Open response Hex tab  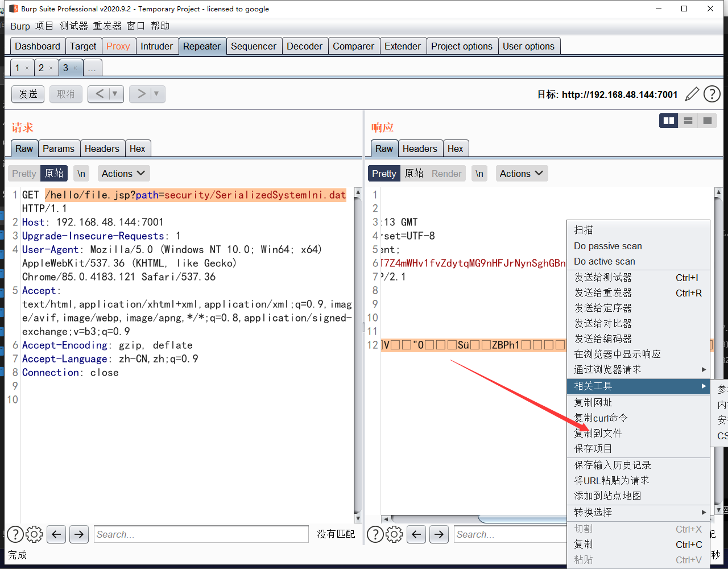455,149
